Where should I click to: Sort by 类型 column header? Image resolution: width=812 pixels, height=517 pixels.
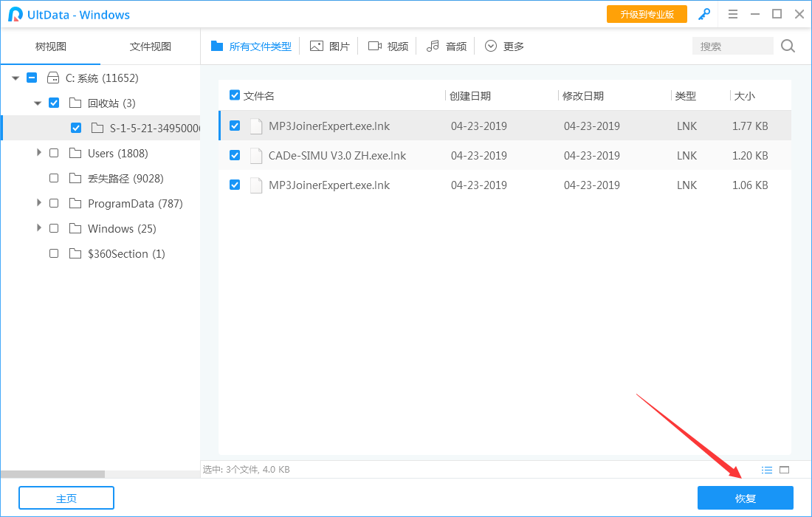pyautogui.click(x=686, y=96)
